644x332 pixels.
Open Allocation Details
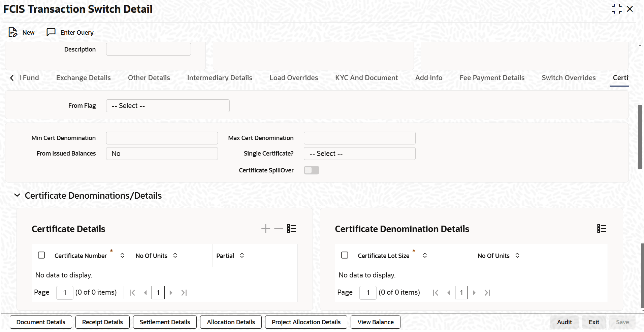point(231,322)
